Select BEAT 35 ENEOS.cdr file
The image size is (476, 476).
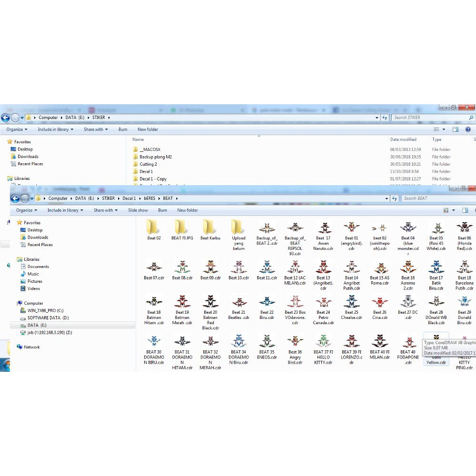click(x=267, y=342)
